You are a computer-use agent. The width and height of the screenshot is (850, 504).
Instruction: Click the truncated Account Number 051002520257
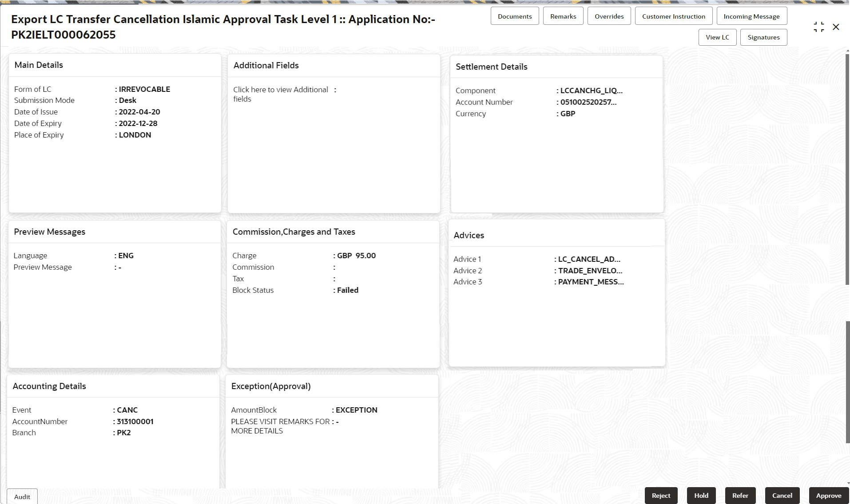pyautogui.click(x=587, y=102)
